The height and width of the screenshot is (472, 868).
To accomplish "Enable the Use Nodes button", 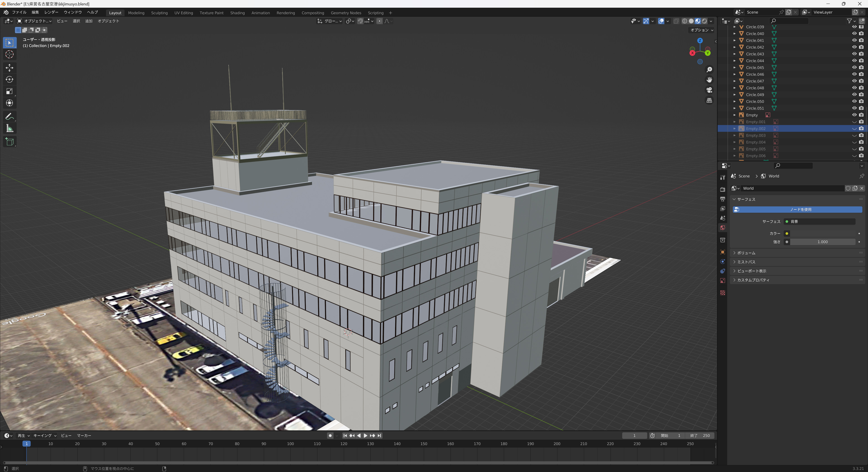I will (x=797, y=210).
